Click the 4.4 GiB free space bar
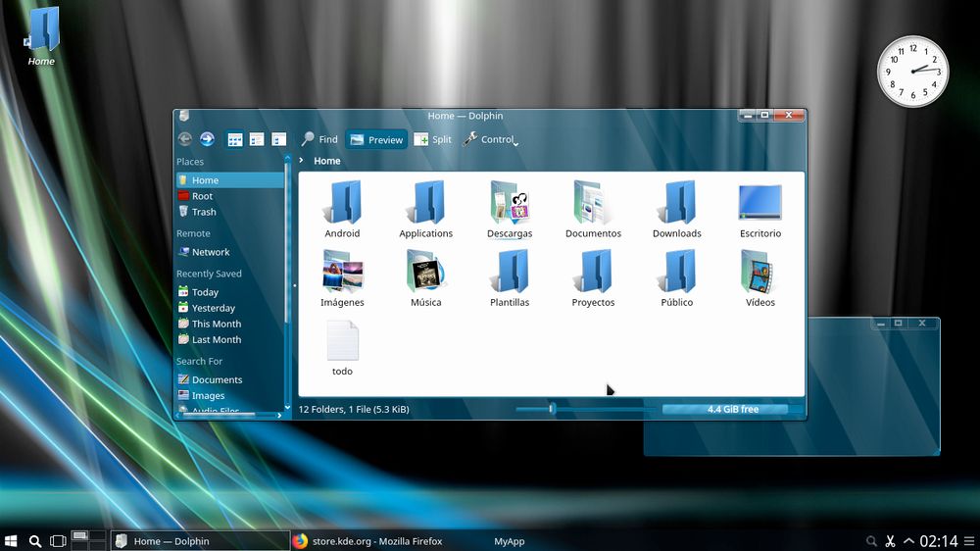Viewport: 980px width, 551px height. (x=732, y=409)
